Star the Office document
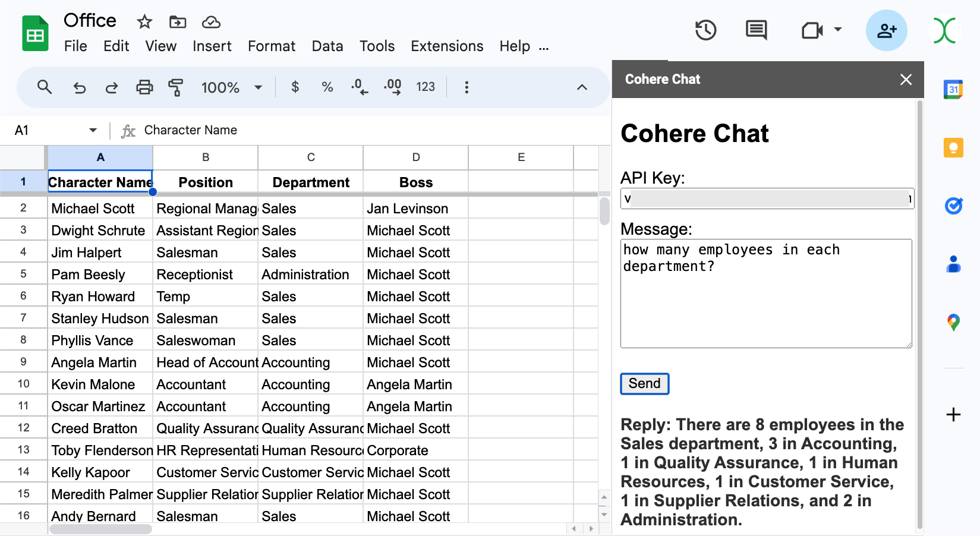The height and width of the screenshot is (536, 980). click(144, 23)
